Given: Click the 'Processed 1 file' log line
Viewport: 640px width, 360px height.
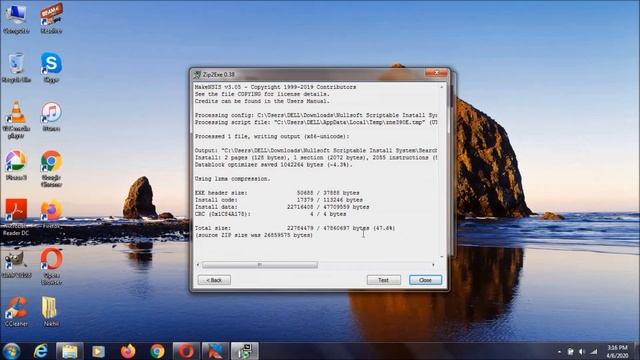Looking at the screenshot, I should point(272,136).
